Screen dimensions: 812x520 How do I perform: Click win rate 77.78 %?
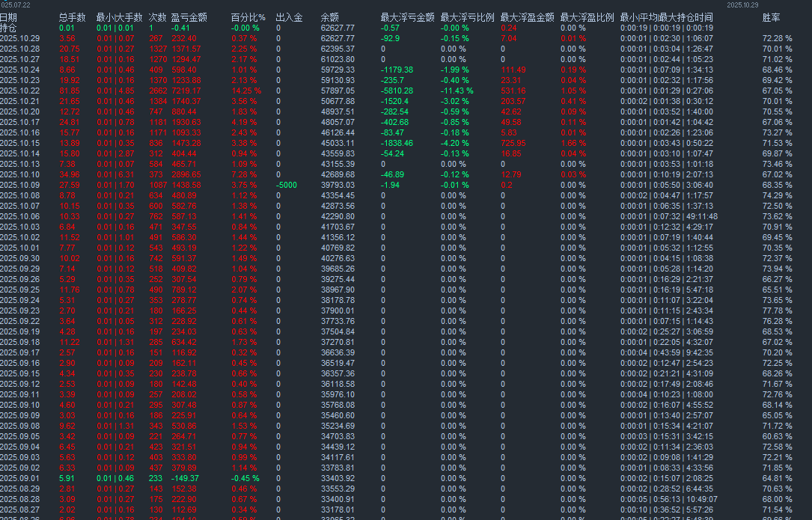778,311
